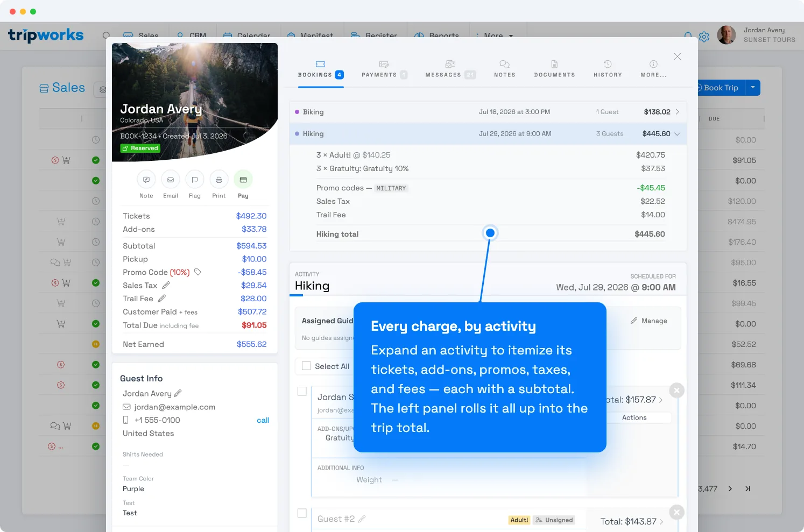Click the Team Color value Purple
This screenshot has height=532, width=804.
coord(133,489)
